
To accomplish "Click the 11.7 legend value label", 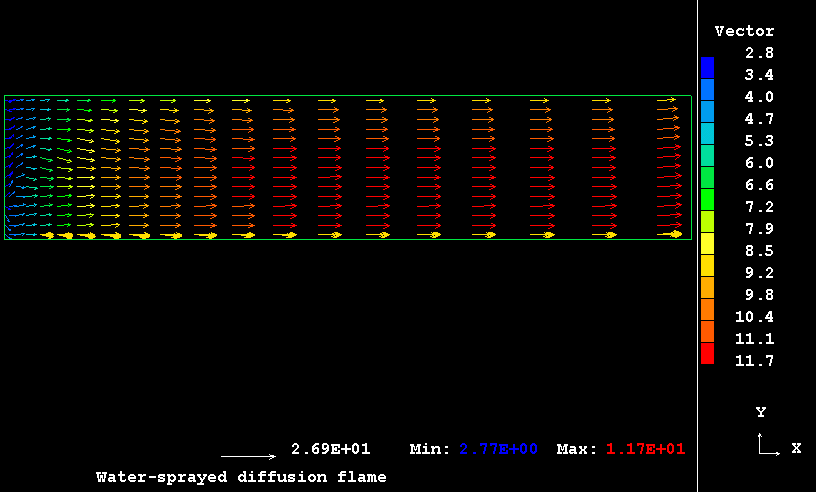I will (754, 361).
